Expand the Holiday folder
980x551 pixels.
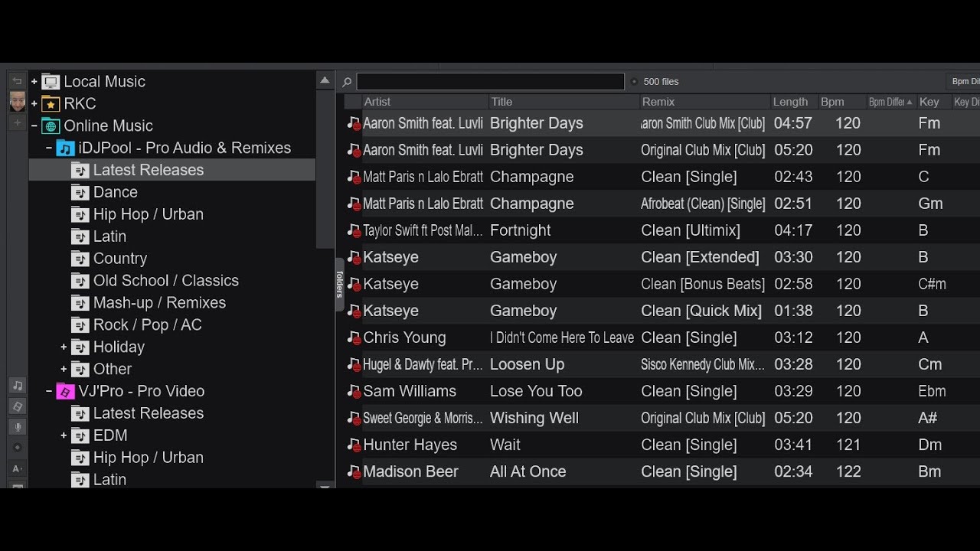(64, 347)
